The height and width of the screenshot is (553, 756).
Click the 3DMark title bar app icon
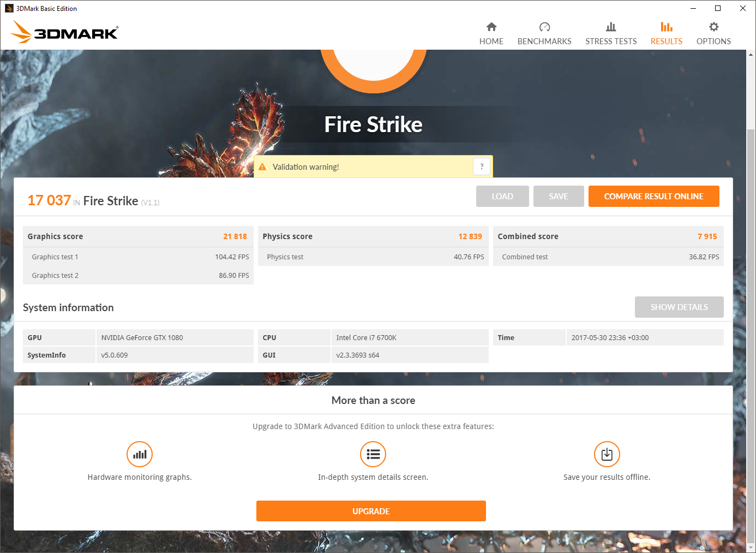pyautogui.click(x=9, y=8)
